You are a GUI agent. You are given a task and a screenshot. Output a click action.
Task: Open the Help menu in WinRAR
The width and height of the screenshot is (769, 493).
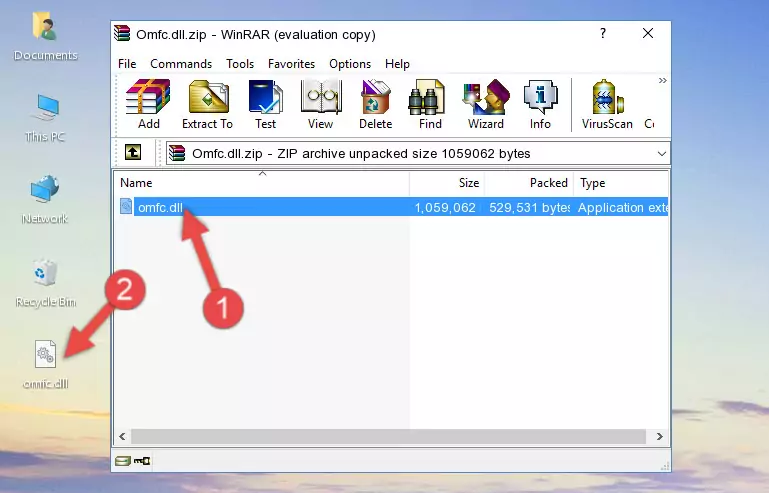pyautogui.click(x=397, y=64)
